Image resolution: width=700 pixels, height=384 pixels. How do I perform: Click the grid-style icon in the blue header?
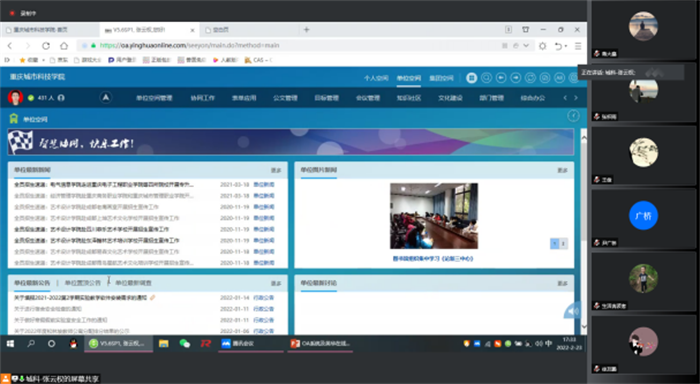pos(471,78)
